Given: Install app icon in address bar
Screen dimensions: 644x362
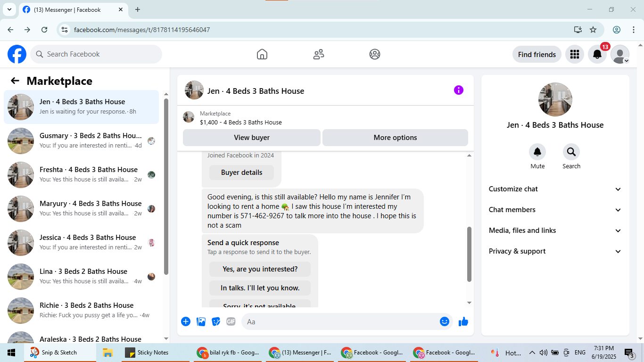Looking at the screenshot, I should [x=578, y=30].
